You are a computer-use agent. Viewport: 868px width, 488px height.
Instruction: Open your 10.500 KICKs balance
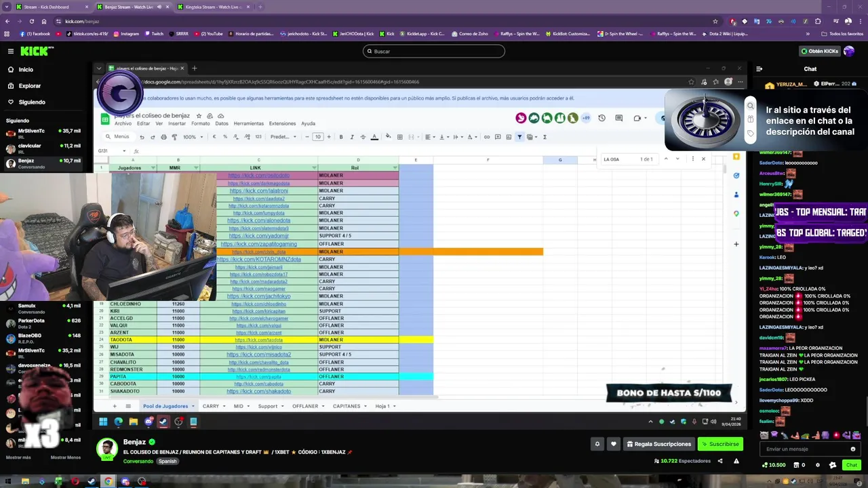774,465
